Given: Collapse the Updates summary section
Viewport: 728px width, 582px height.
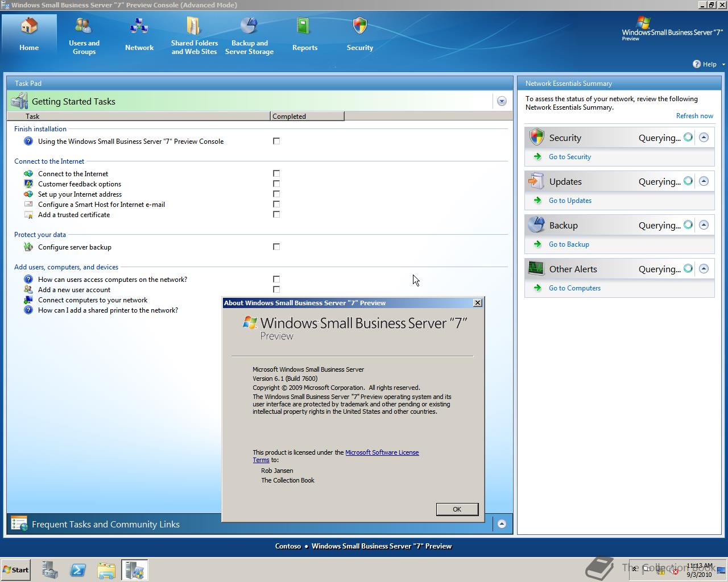Looking at the screenshot, I should point(704,181).
